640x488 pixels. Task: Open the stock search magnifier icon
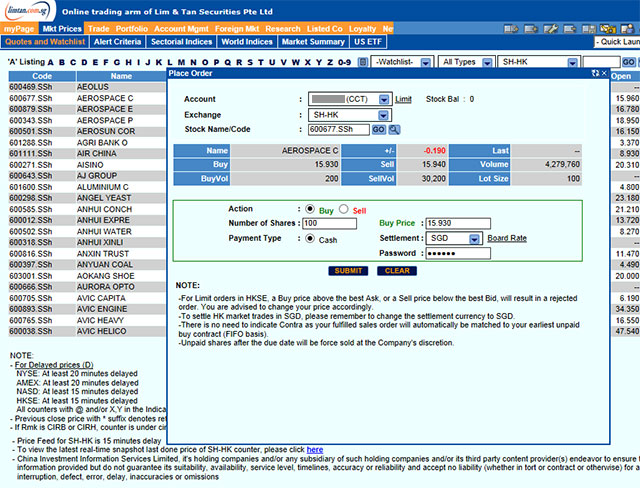click(x=394, y=130)
